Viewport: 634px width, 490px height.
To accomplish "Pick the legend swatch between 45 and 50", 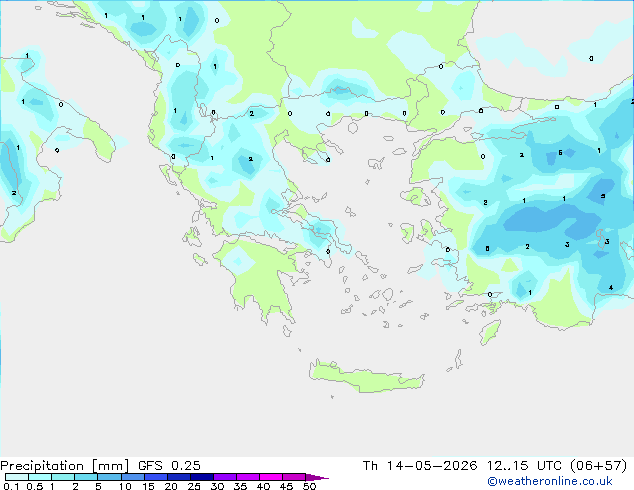I will [294, 477].
